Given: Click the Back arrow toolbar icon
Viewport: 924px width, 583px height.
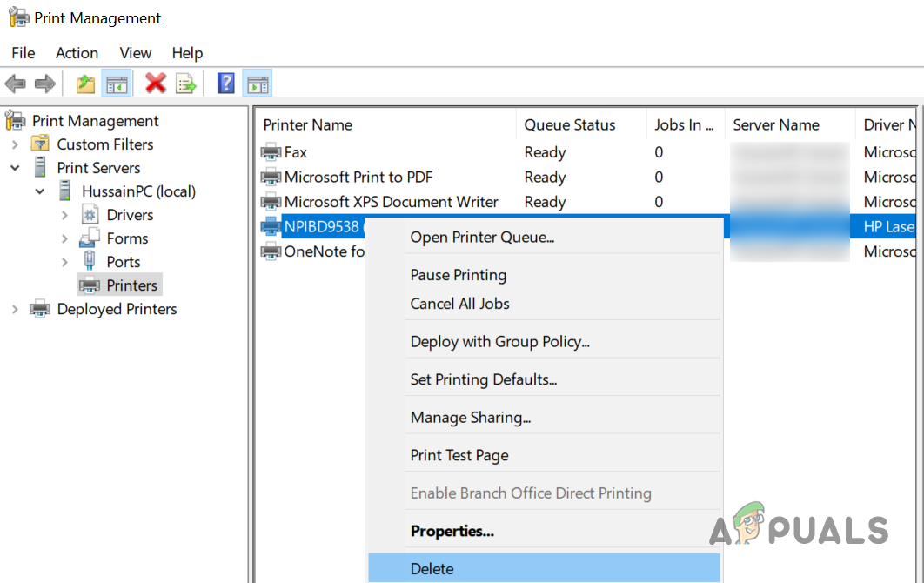Looking at the screenshot, I should pos(16,84).
